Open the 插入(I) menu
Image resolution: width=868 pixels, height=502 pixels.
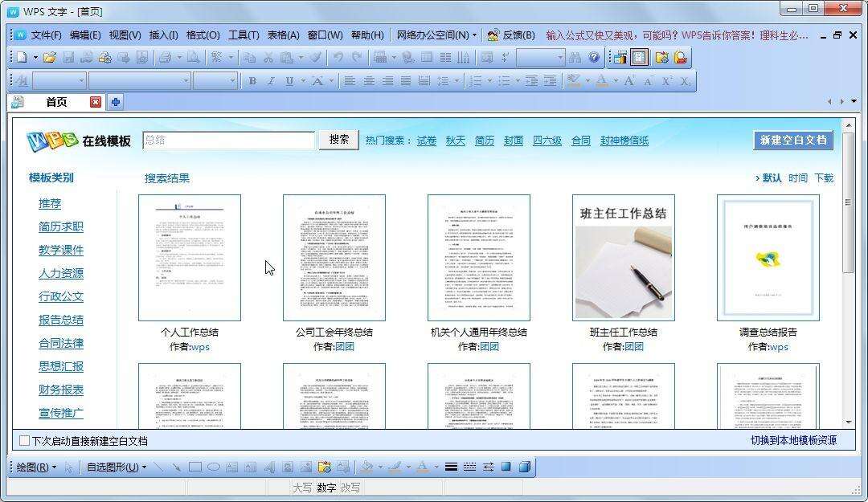[163, 35]
